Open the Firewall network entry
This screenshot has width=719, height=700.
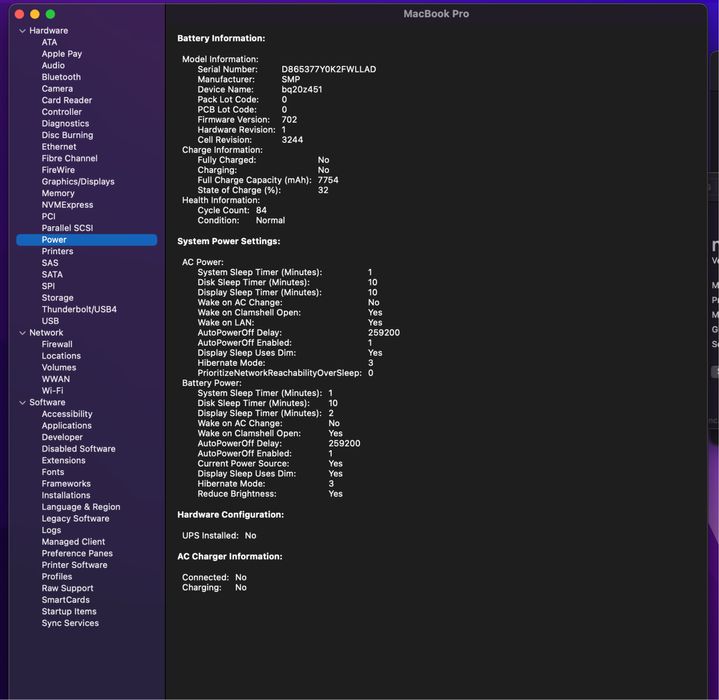click(57, 344)
